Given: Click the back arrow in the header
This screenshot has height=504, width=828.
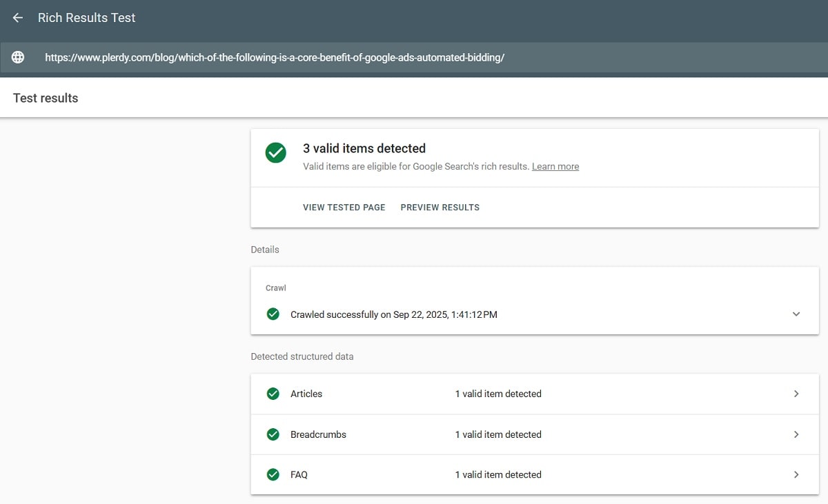Looking at the screenshot, I should [x=18, y=18].
